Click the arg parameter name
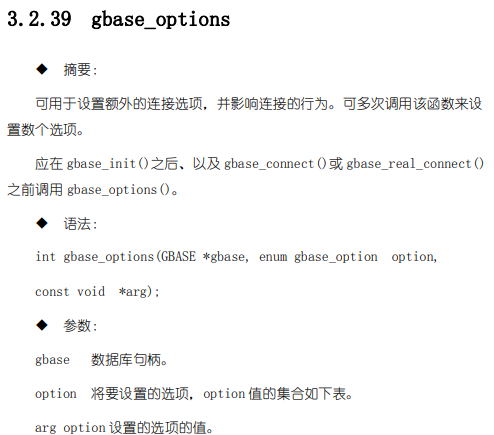This screenshot has width=494, height=435. point(45,428)
